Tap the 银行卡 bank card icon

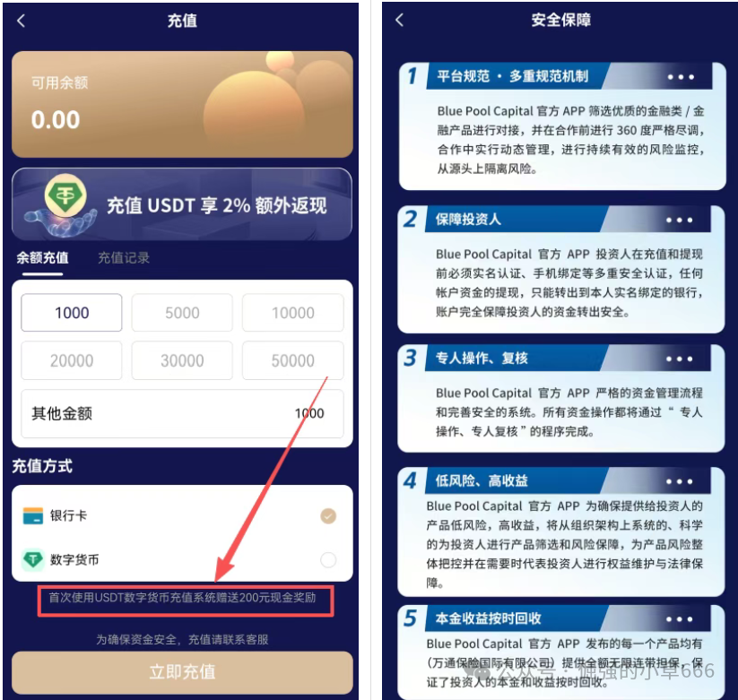tap(33, 515)
